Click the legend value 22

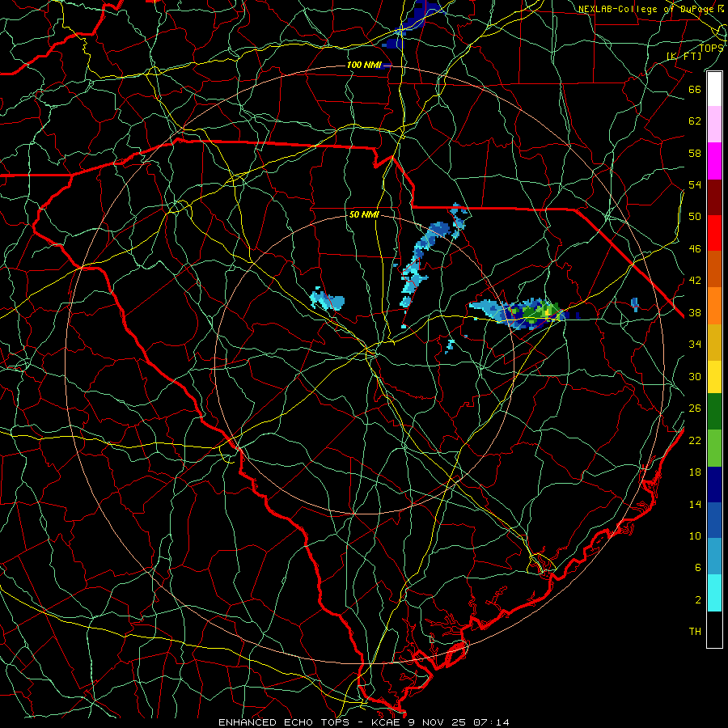695,440
